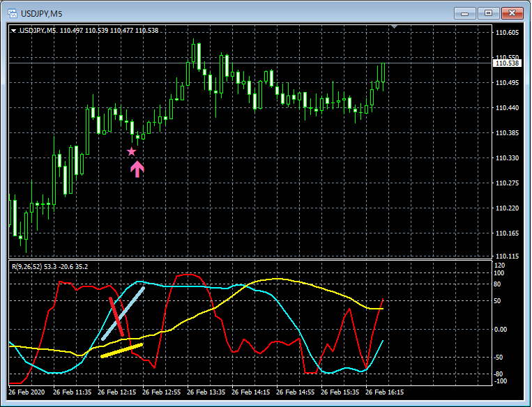The width and height of the screenshot is (532, 407).
Task: Select the pink star marker on chart
Action: [132, 152]
